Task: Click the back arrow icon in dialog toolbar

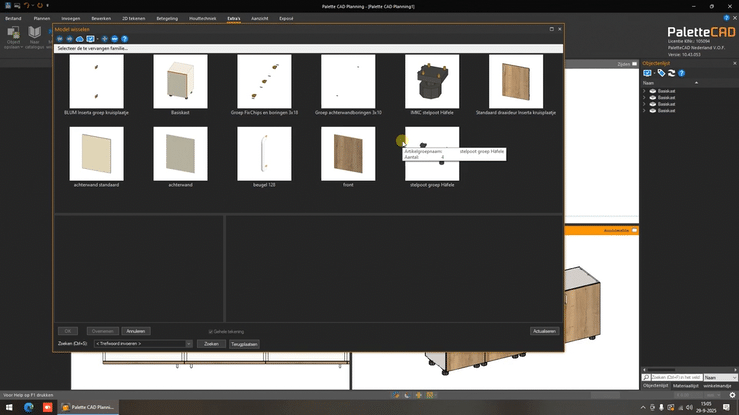Action: pyautogui.click(x=60, y=39)
